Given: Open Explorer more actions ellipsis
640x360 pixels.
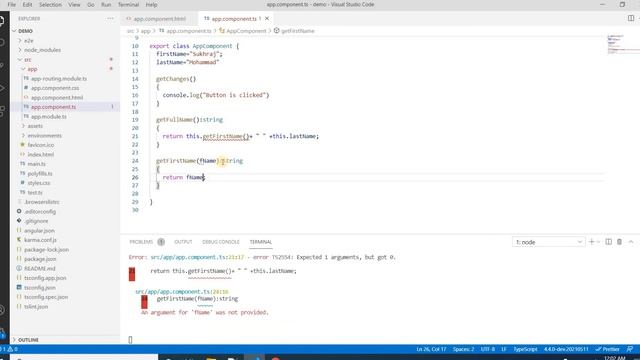Looking at the screenshot, I should point(110,18).
